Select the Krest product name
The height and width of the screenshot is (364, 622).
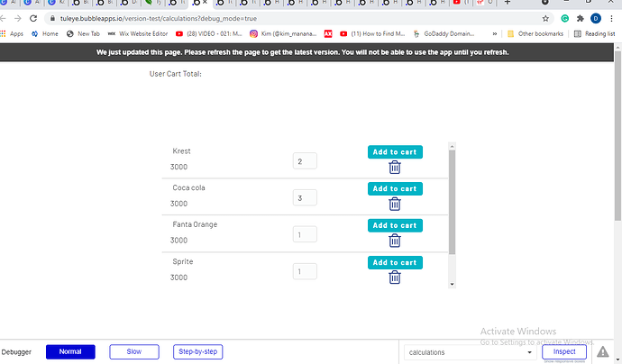click(182, 151)
